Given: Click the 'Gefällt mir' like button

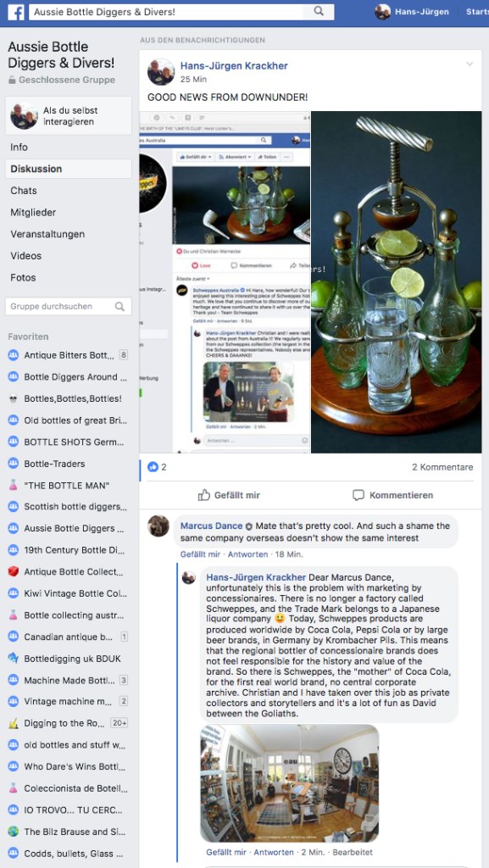Looking at the screenshot, I should click(229, 495).
